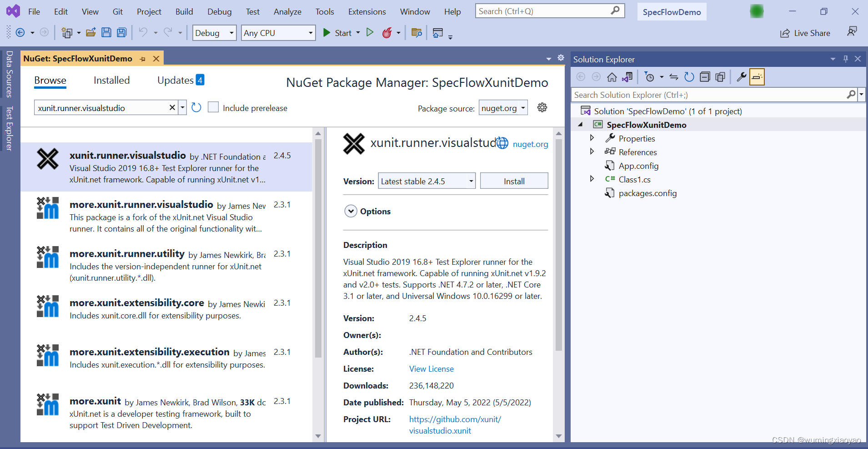The width and height of the screenshot is (868, 449).
Task: Open the Analyze menu
Action: click(287, 11)
